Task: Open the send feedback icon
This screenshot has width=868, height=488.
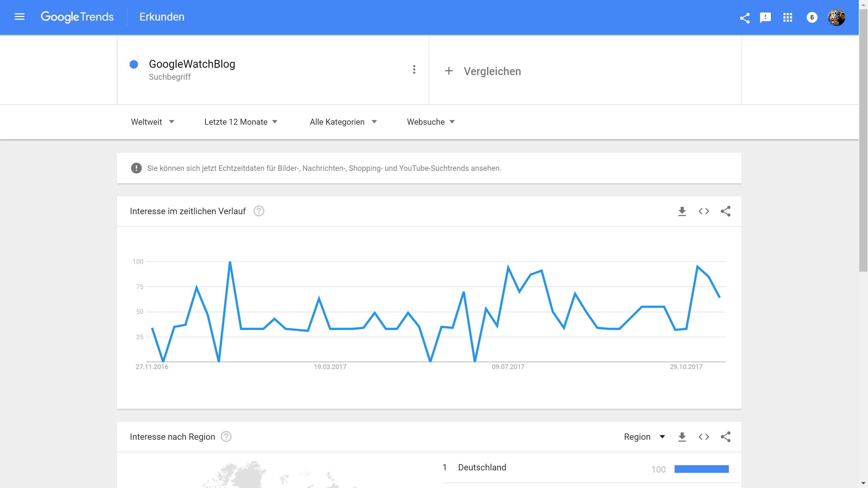Action: (x=765, y=18)
